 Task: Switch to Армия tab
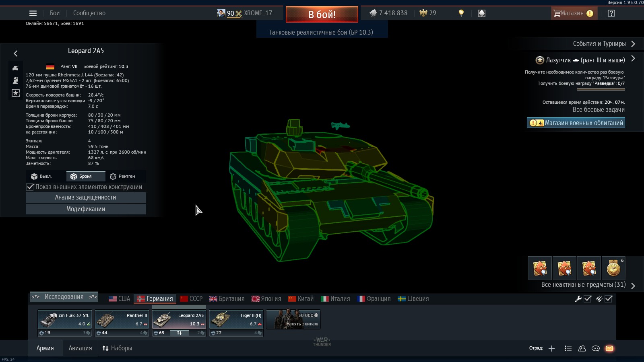pos(45,348)
